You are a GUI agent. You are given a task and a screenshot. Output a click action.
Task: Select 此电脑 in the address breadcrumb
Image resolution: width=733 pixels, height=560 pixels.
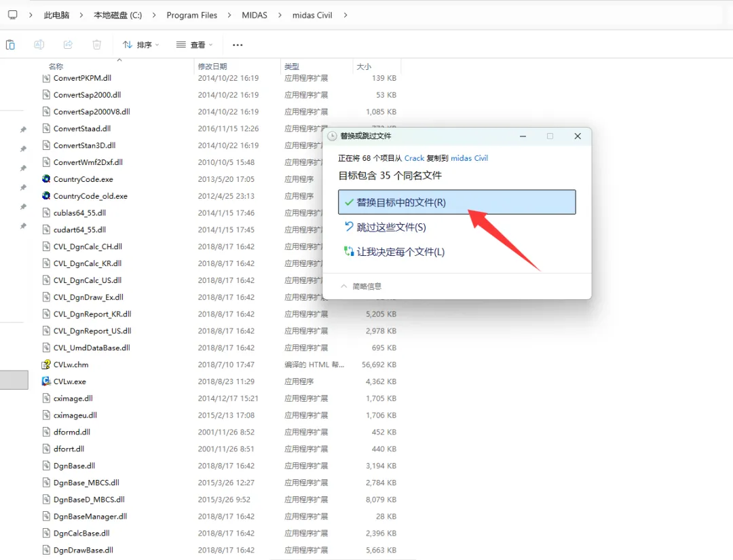[56, 15]
